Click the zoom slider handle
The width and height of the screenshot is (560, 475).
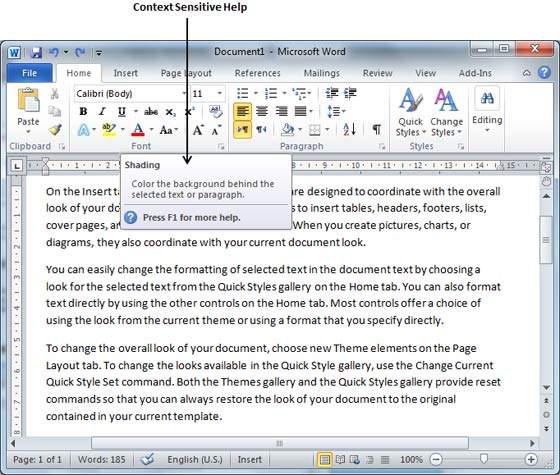pos(484,458)
